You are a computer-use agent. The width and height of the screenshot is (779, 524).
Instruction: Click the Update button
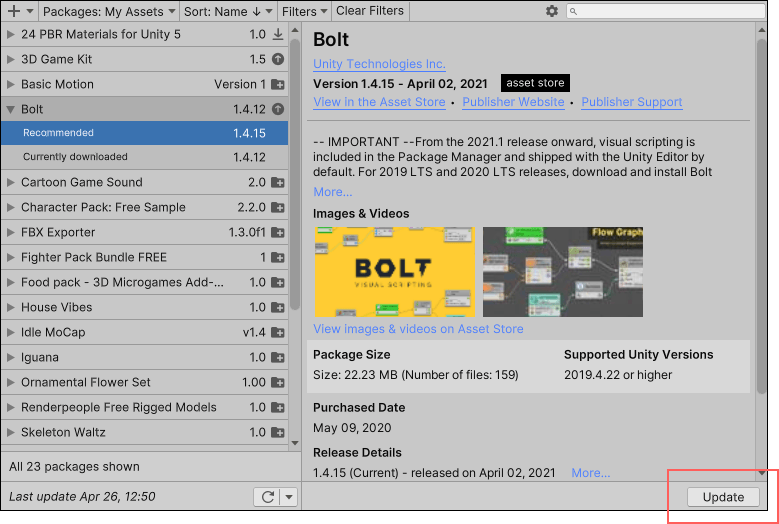[x=723, y=497]
